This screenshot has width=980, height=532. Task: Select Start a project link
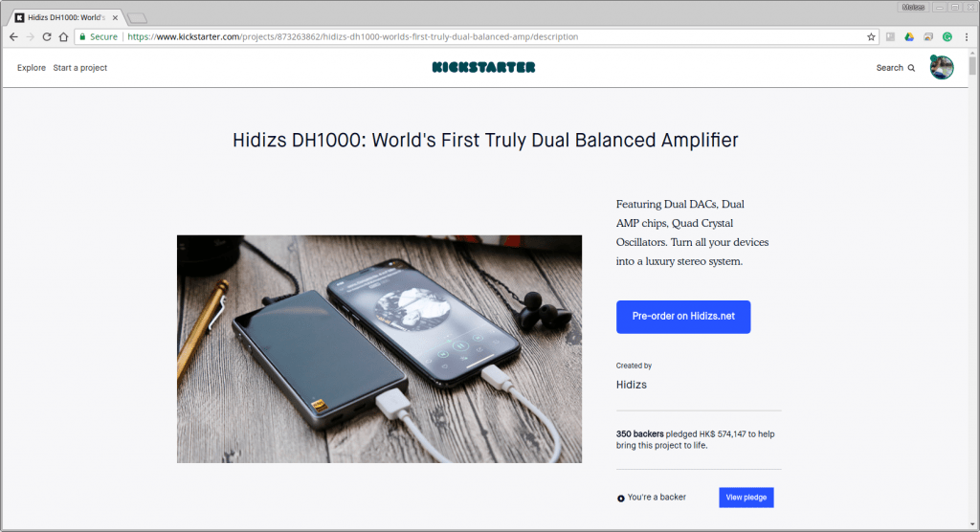80,68
